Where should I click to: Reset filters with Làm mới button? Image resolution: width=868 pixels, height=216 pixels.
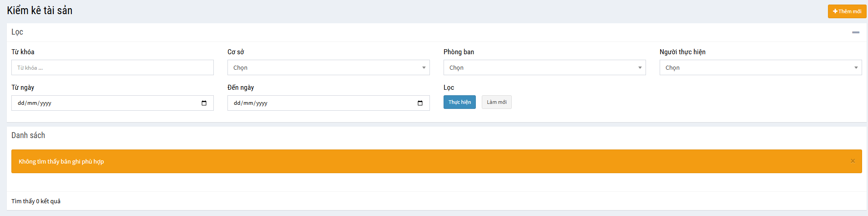pyautogui.click(x=496, y=102)
